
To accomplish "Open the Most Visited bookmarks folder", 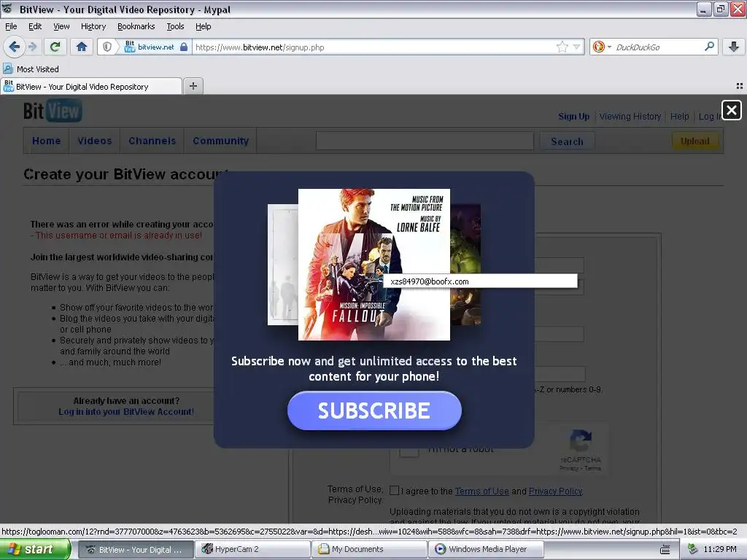I will tap(31, 69).
